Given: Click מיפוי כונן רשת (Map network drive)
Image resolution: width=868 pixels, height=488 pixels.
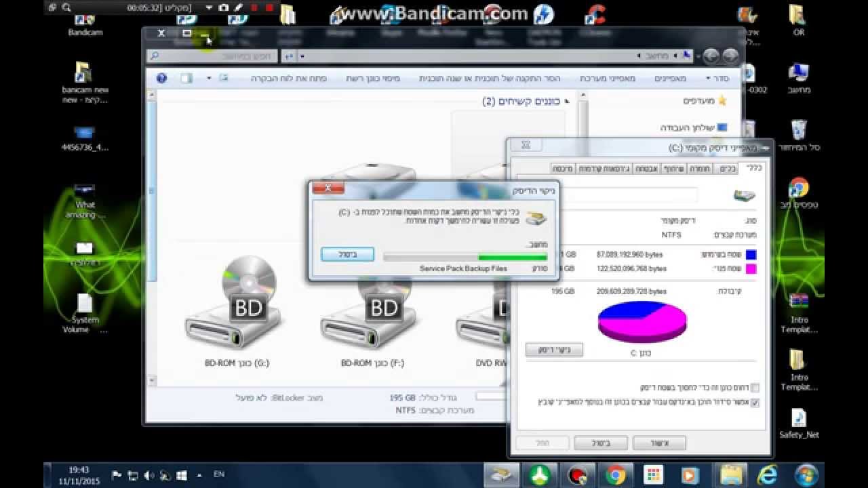Looking at the screenshot, I should [x=373, y=79].
